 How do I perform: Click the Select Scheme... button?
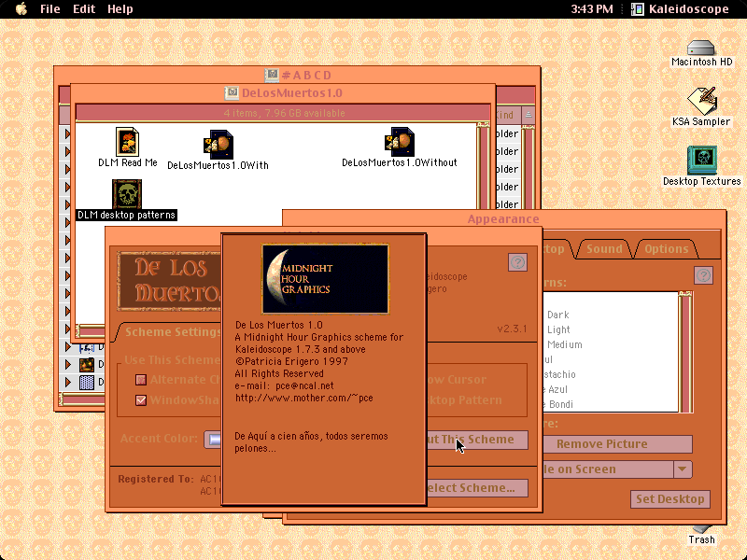(477, 488)
